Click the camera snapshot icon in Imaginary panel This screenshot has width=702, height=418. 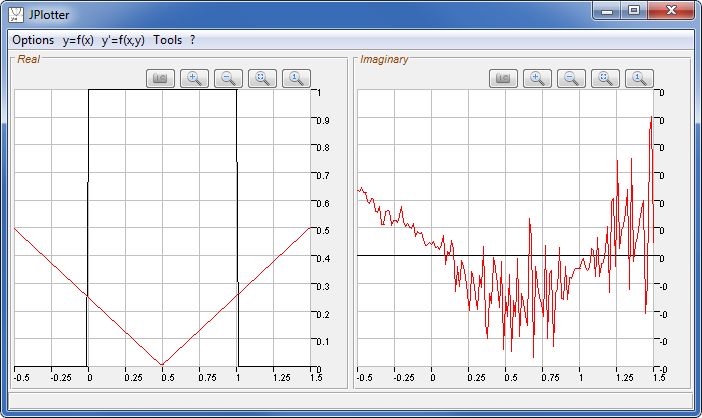tap(504, 78)
